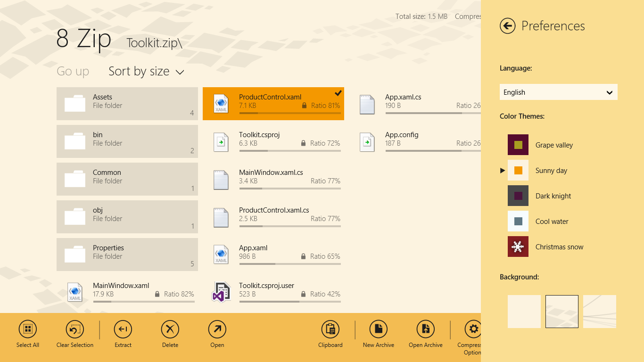Click the Common folder icon
The height and width of the screenshot is (362, 644).
[75, 179]
